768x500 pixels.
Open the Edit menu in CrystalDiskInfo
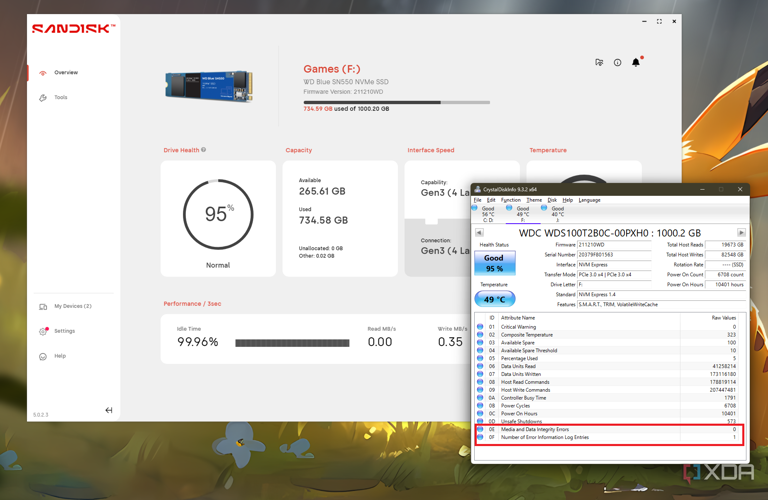point(491,200)
